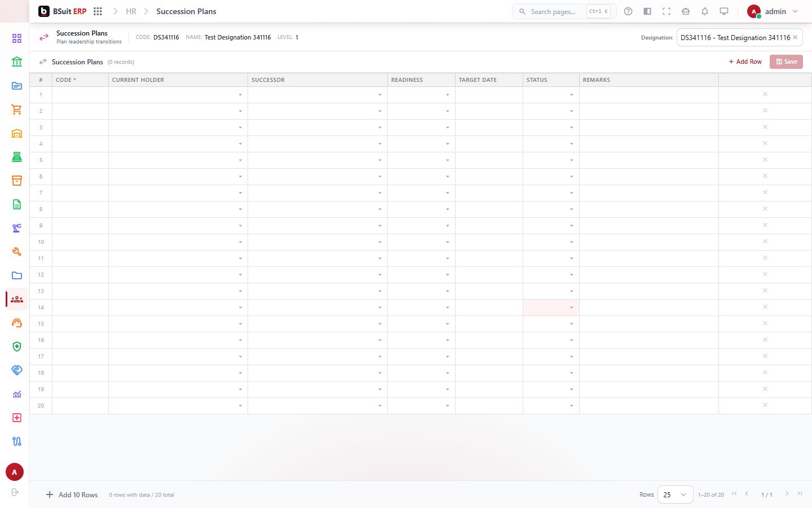This screenshot has width=812, height=508.
Task: Open the robot assistant icon in top bar
Action: tap(686, 11)
